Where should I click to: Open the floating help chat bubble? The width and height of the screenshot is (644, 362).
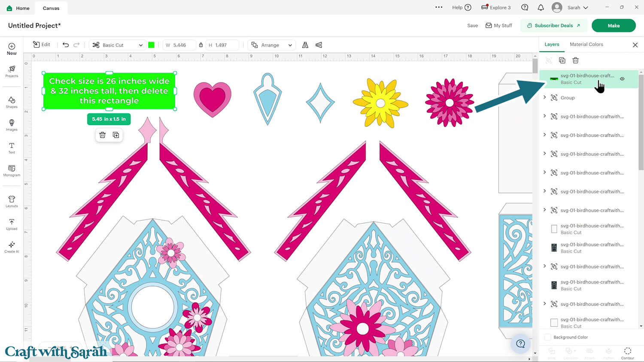(x=521, y=344)
